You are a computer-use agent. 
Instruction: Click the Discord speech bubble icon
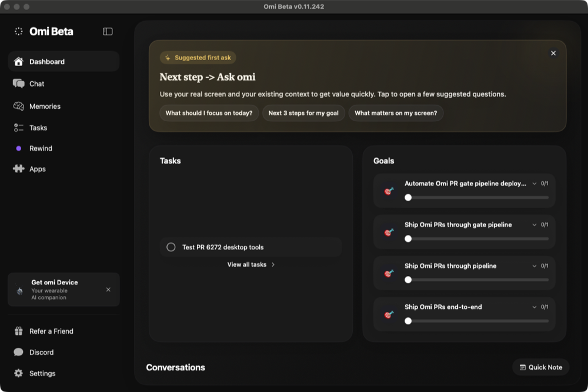tap(18, 352)
